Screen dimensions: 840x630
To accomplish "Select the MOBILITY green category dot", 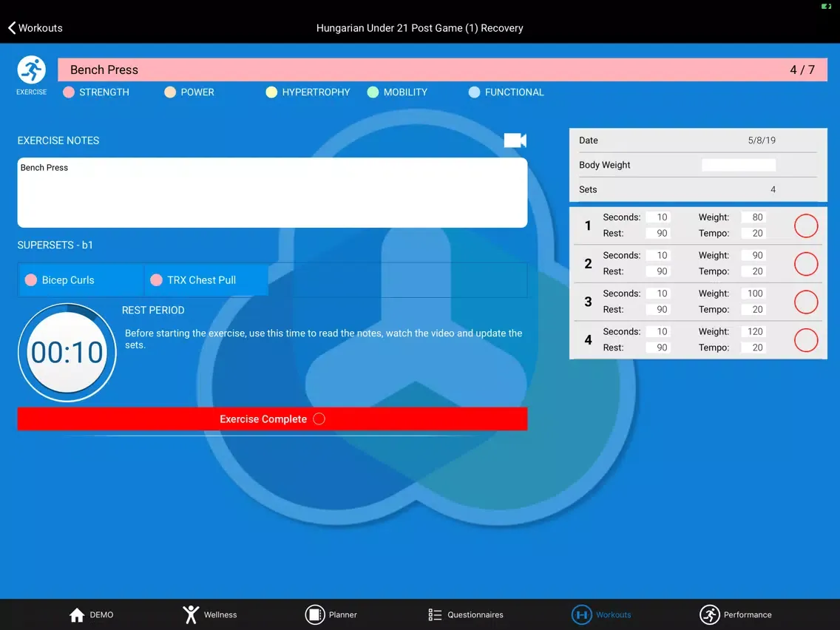I will coord(373,92).
